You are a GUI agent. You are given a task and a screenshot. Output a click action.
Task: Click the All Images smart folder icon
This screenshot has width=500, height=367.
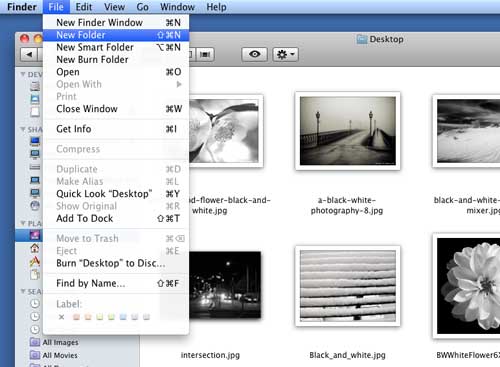[x=35, y=342]
